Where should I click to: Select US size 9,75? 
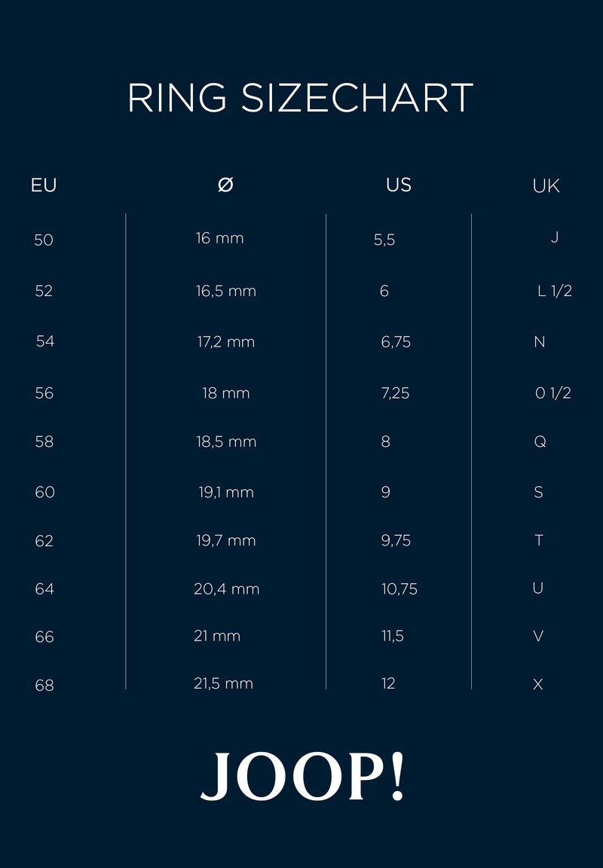(x=396, y=540)
